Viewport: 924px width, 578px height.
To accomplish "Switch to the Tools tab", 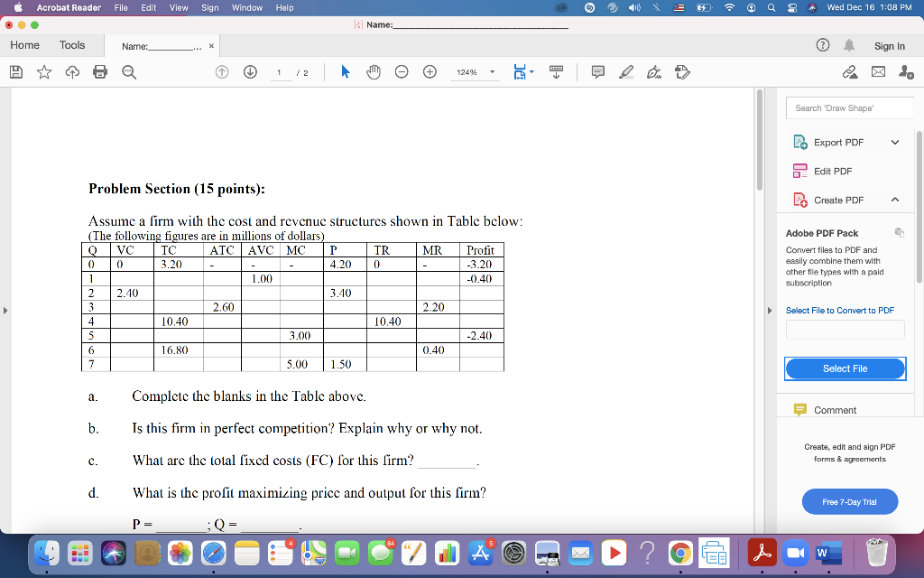I will click(72, 44).
